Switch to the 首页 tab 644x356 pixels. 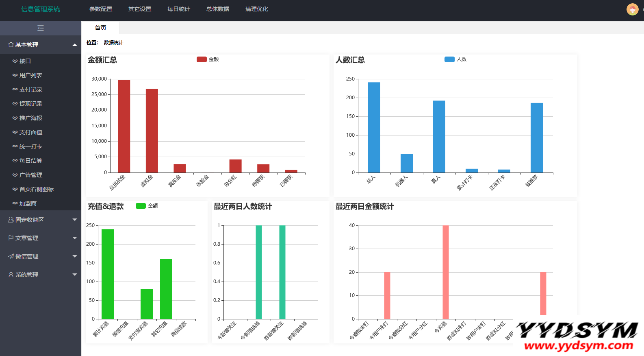click(100, 28)
